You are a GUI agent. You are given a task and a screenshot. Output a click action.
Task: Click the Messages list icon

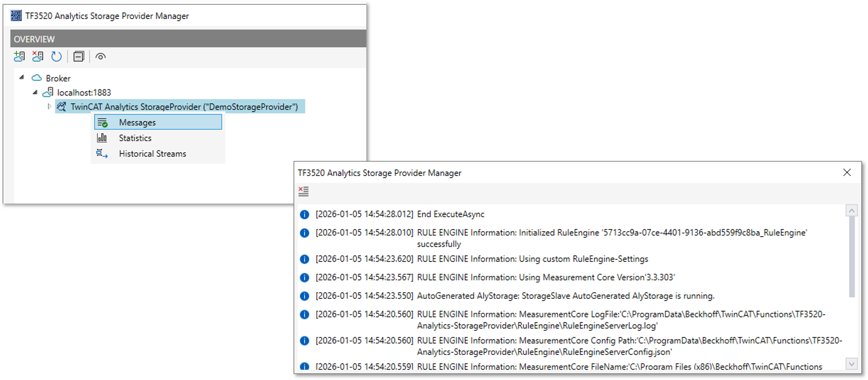tap(103, 123)
